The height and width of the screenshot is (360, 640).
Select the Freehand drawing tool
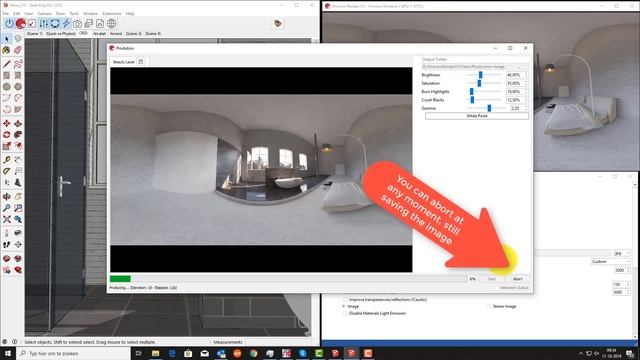click(x=18, y=64)
